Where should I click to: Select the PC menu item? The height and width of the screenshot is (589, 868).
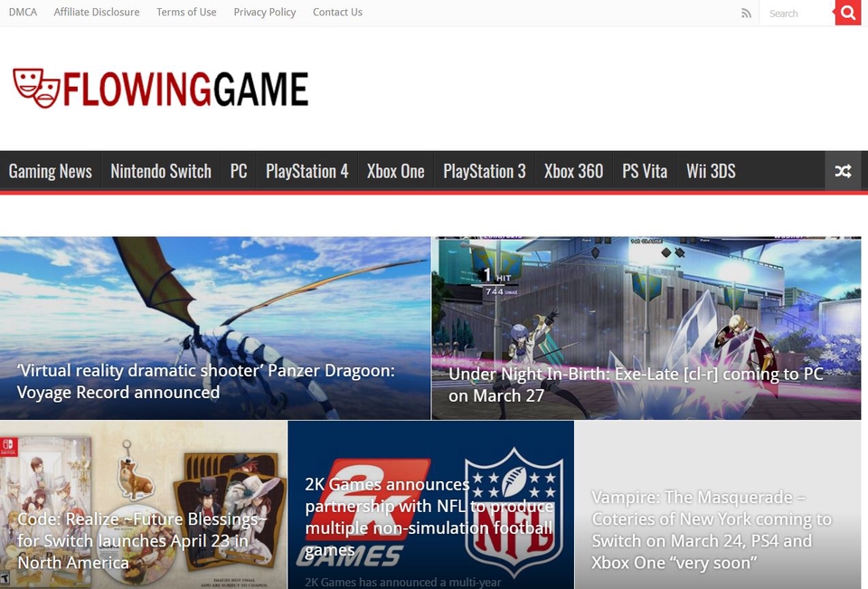coord(239,171)
